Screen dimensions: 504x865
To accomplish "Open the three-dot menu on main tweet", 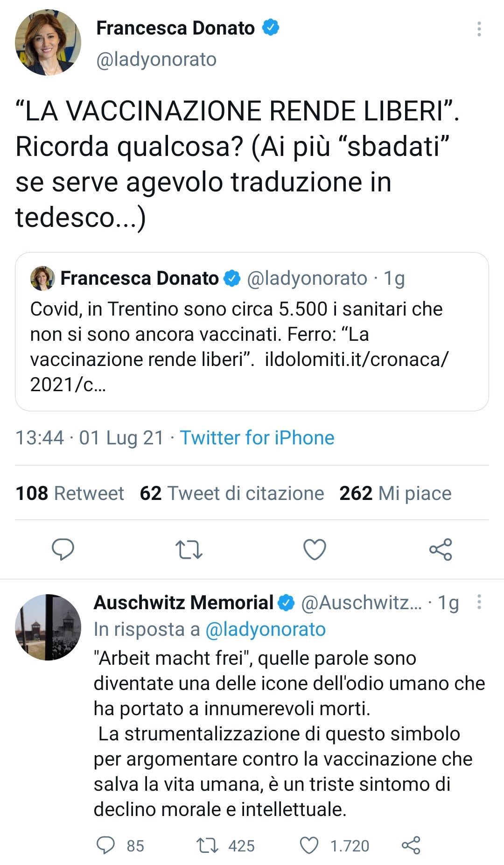I will click(479, 29).
